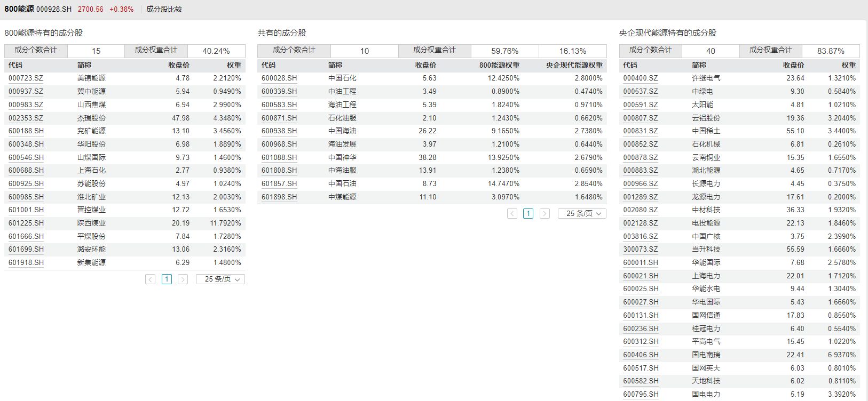
Task: Click the 800能源 index title
Action: [x=19, y=9]
